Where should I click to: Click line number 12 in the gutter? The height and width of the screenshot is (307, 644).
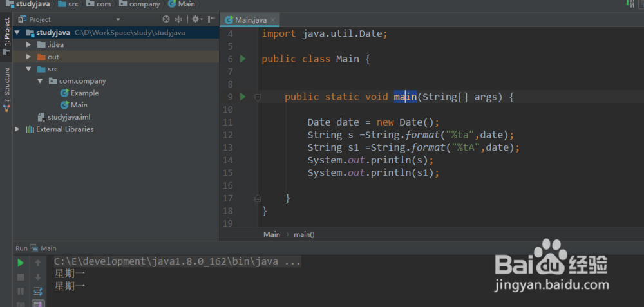227,135
